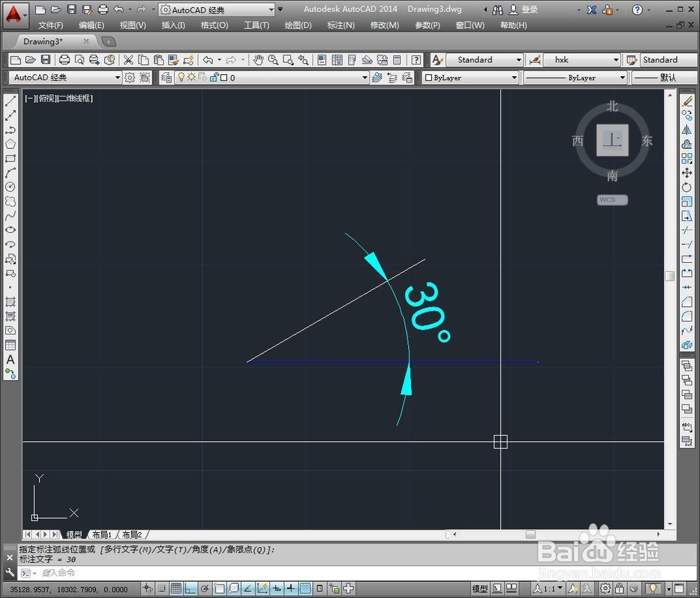Open the new drawing tab button
Screen dimensions: 700x598
(x=108, y=41)
